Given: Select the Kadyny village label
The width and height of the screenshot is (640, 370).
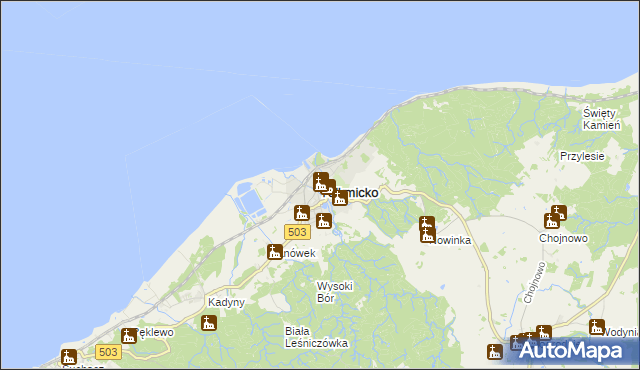Looking at the screenshot, I should click(x=227, y=302).
